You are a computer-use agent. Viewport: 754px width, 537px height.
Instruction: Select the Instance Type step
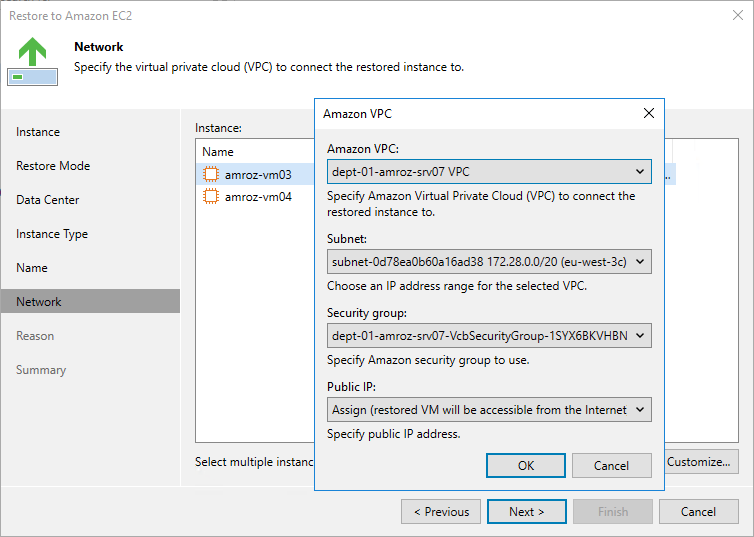pos(52,234)
